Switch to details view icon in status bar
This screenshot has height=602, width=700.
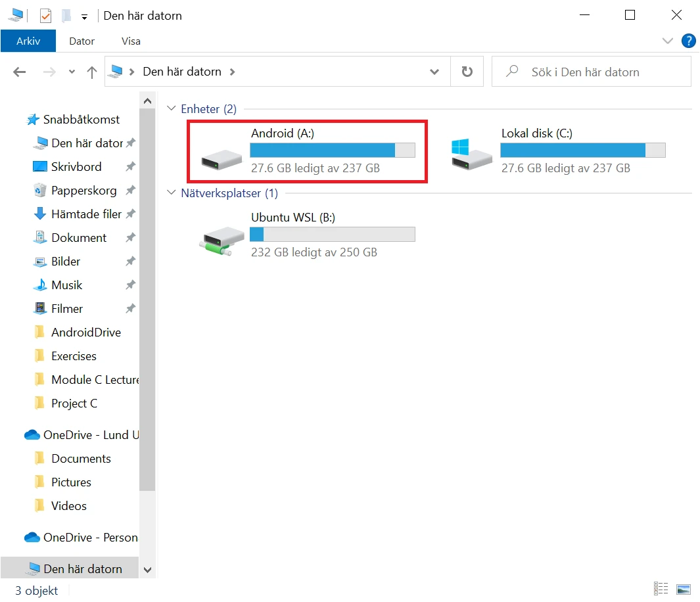[661, 589]
